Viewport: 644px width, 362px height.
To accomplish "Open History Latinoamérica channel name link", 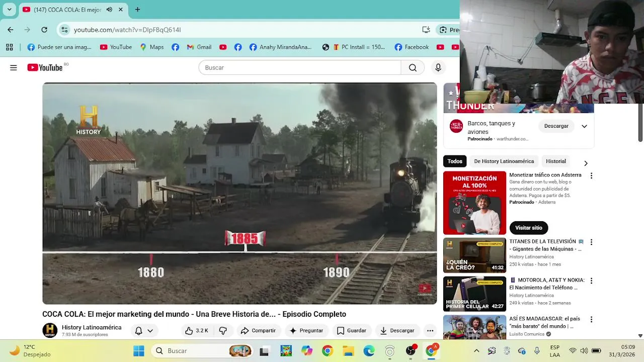I will (92, 327).
